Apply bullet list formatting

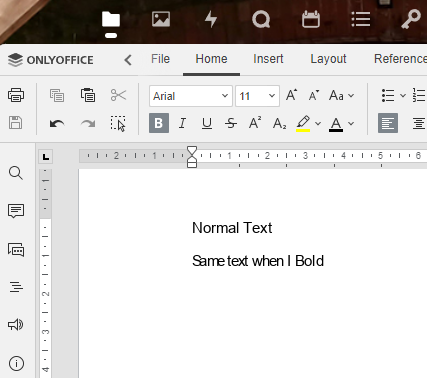click(x=388, y=95)
